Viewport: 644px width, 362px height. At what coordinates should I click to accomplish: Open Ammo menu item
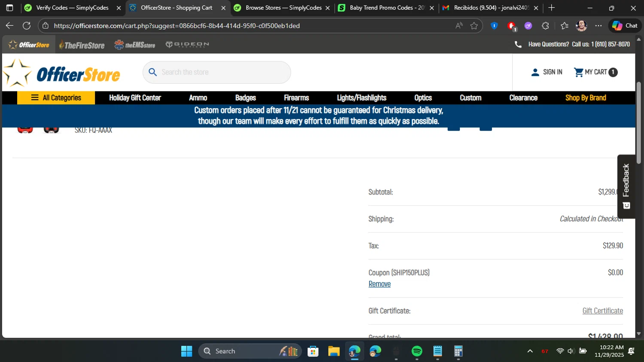point(198,97)
